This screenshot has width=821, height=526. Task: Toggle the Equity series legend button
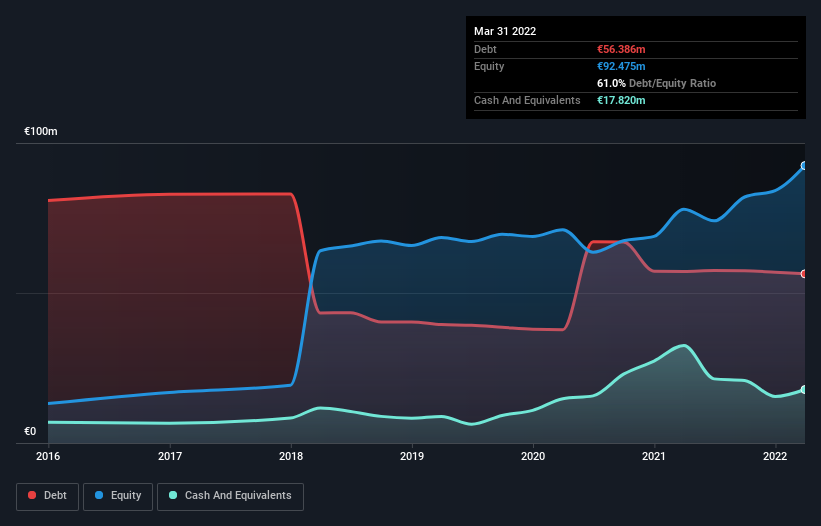point(118,496)
